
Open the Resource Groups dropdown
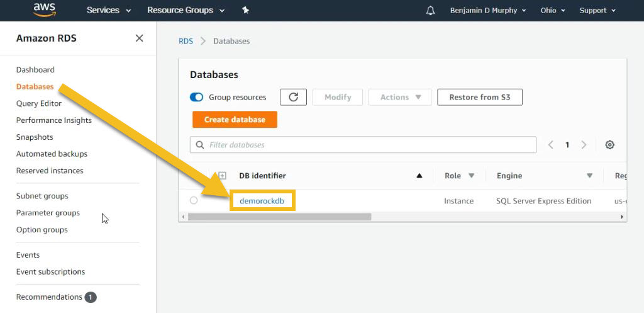(x=186, y=10)
